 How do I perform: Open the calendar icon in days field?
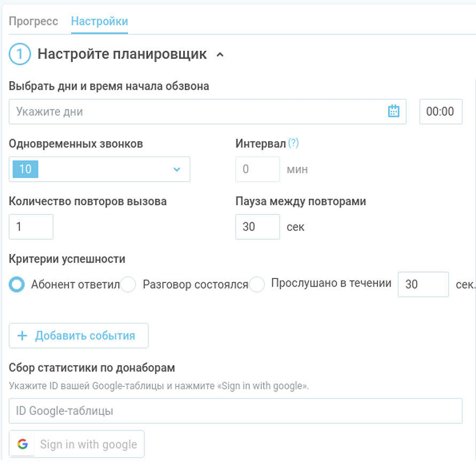tap(393, 111)
